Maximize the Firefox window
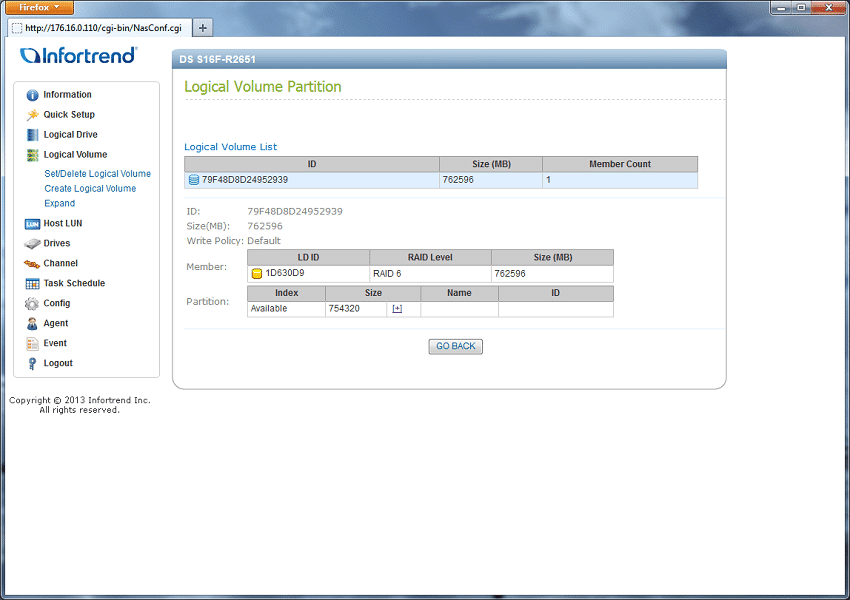850x600 pixels. coord(801,8)
